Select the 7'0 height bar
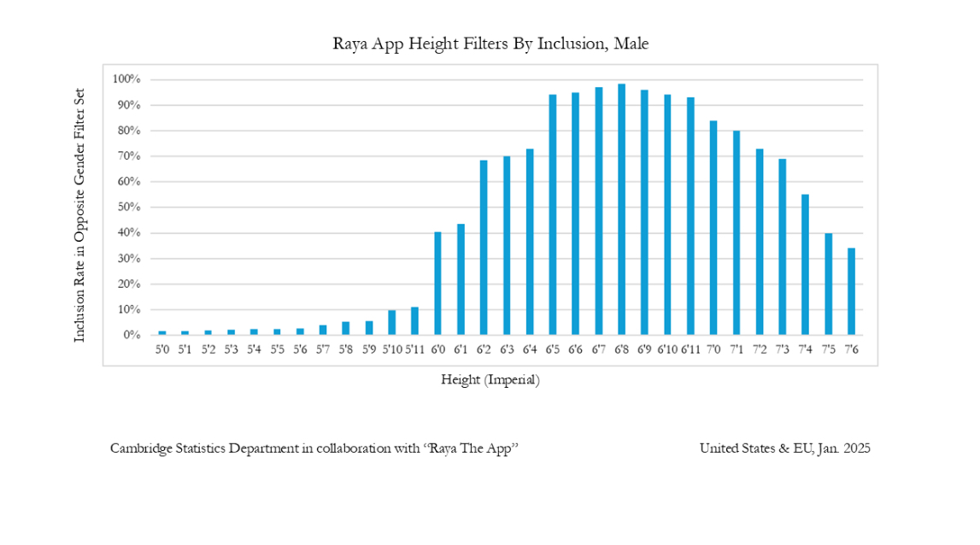The width and height of the screenshot is (980, 545). (x=713, y=228)
